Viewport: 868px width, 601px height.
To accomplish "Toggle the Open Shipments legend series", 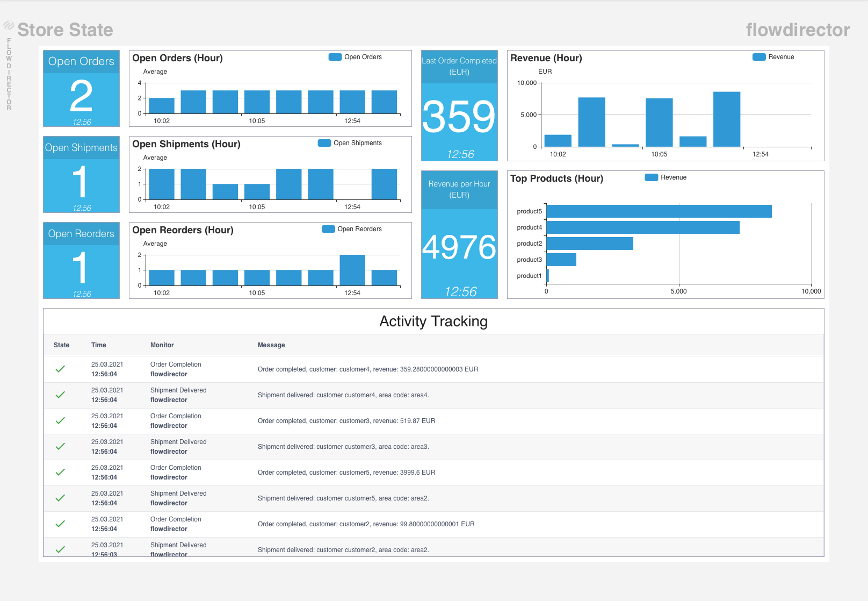I will (x=350, y=143).
